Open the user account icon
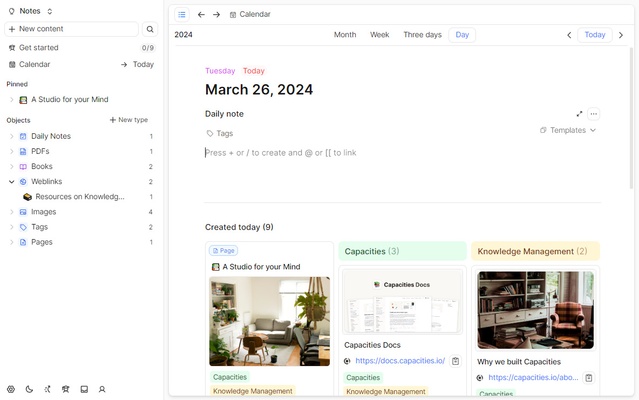The height and width of the screenshot is (400, 639). click(102, 389)
